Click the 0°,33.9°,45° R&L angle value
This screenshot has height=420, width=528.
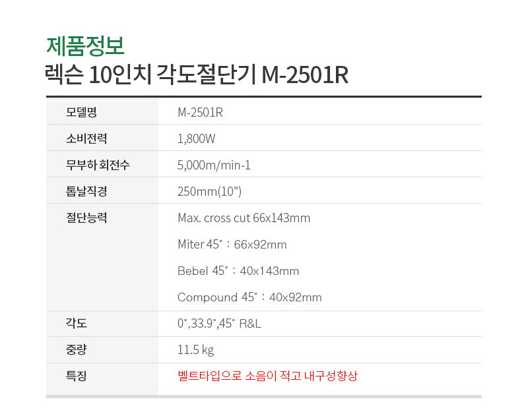click(219, 323)
